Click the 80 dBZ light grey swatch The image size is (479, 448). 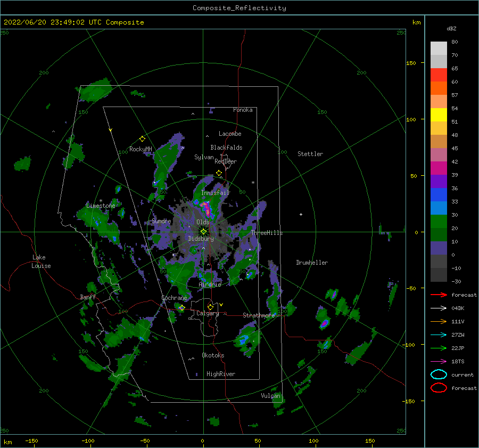click(439, 48)
